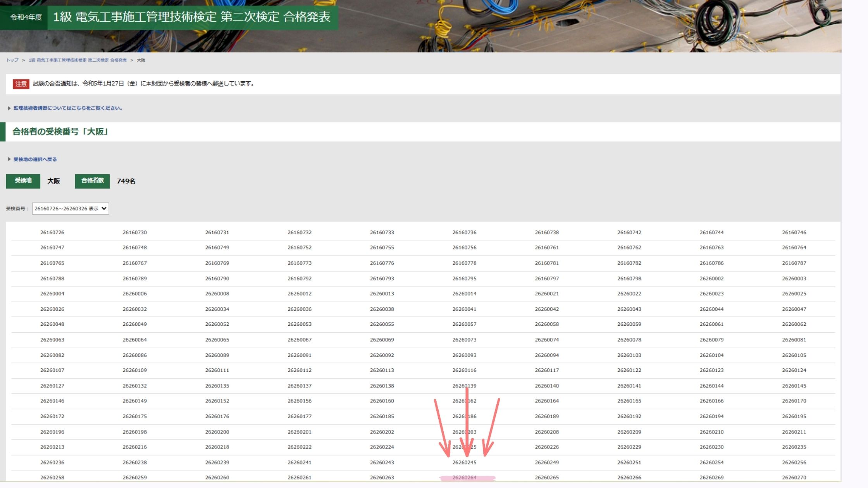Click the 受検地 green label
Viewport: 868px width, 488px height.
click(x=23, y=181)
